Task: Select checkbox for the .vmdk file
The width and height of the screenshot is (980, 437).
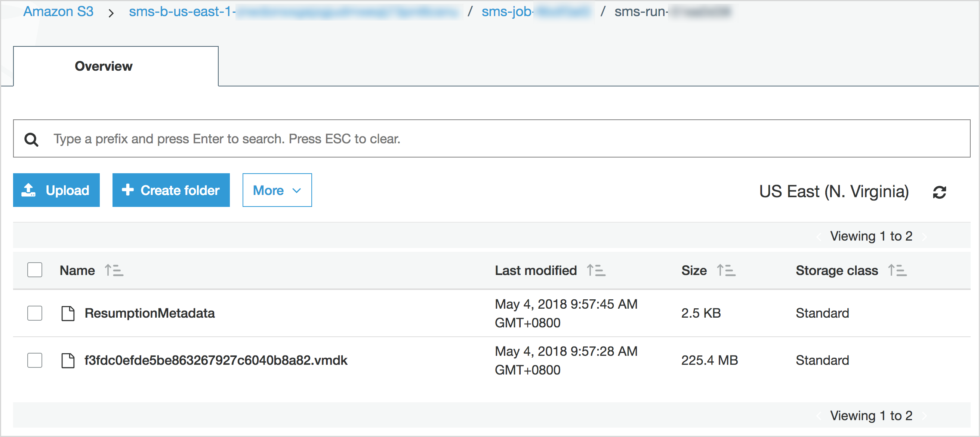Action: click(x=35, y=360)
